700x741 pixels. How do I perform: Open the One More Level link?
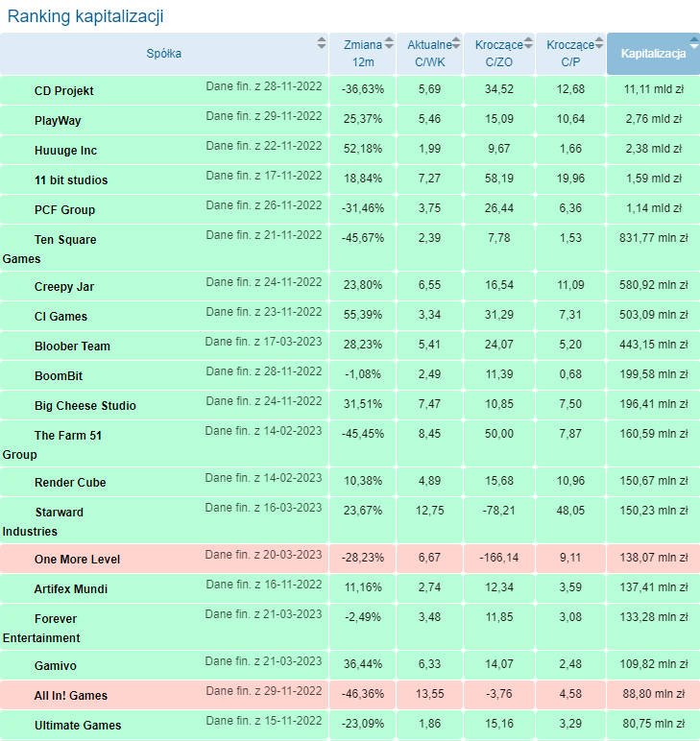coord(77,560)
